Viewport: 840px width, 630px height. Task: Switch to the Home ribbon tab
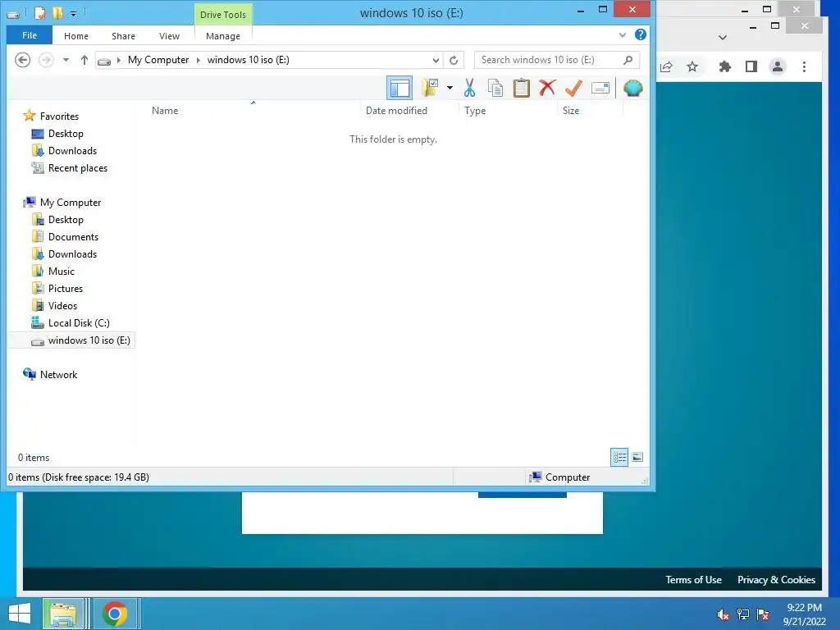[76, 36]
